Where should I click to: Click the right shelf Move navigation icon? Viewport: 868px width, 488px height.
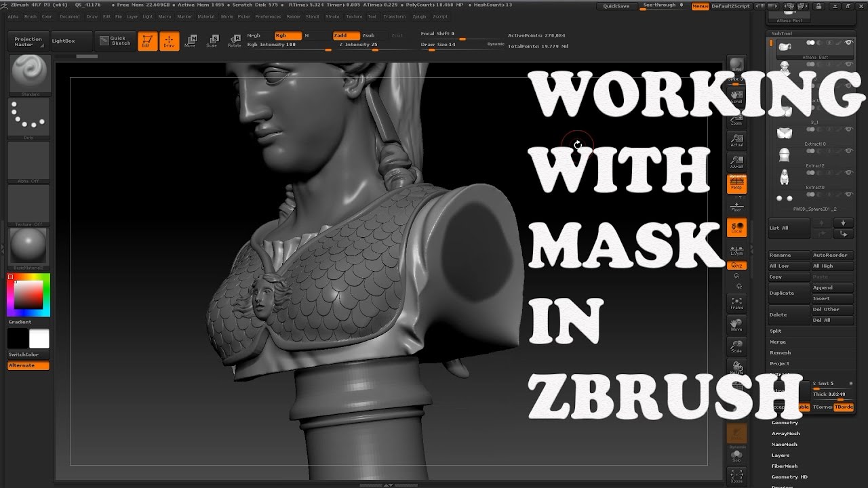tap(736, 325)
